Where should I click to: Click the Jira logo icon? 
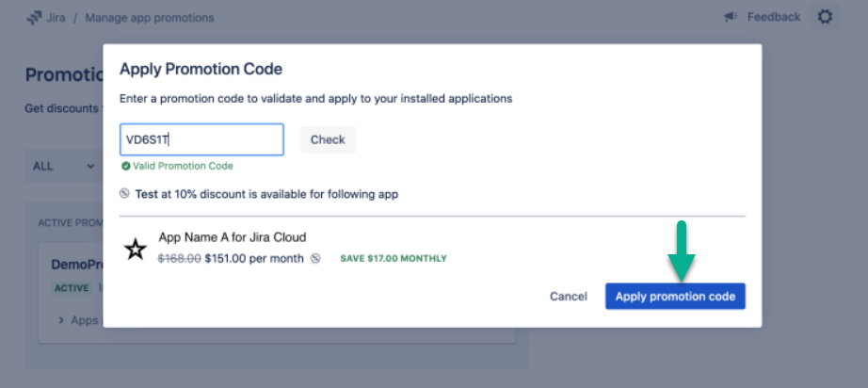[x=34, y=18]
